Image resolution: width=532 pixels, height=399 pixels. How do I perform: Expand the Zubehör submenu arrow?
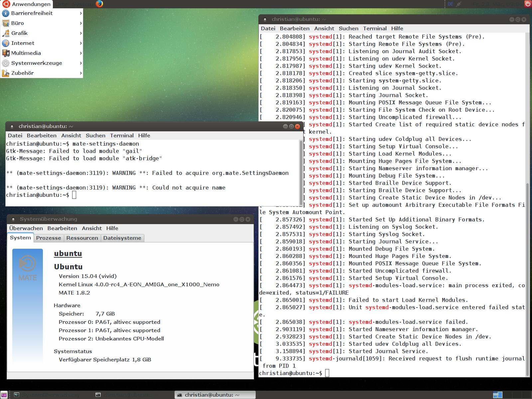[x=80, y=73]
